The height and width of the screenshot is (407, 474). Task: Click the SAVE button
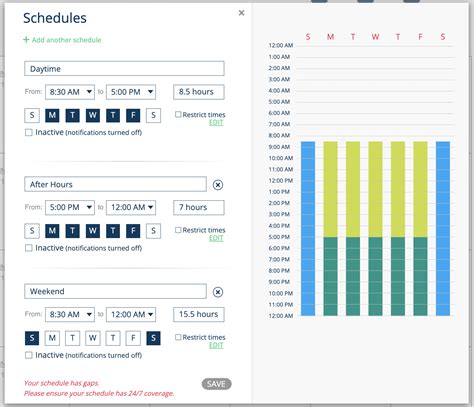[216, 384]
